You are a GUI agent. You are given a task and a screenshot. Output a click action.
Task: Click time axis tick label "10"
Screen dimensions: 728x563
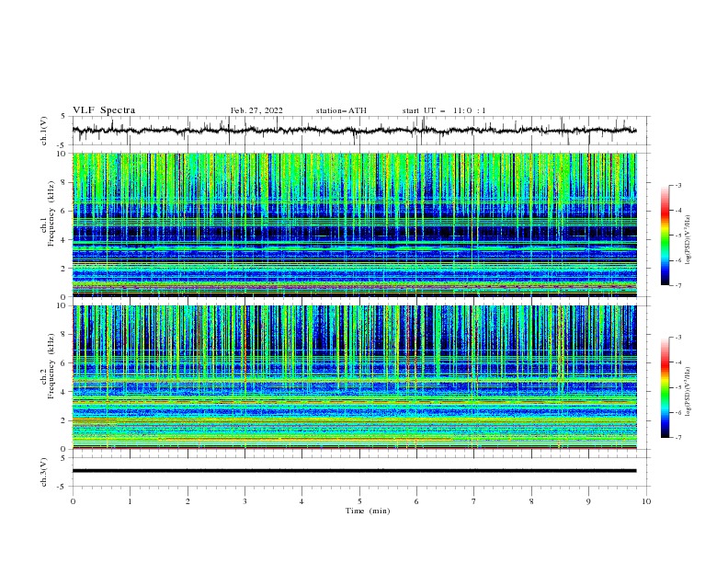(646, 501)
